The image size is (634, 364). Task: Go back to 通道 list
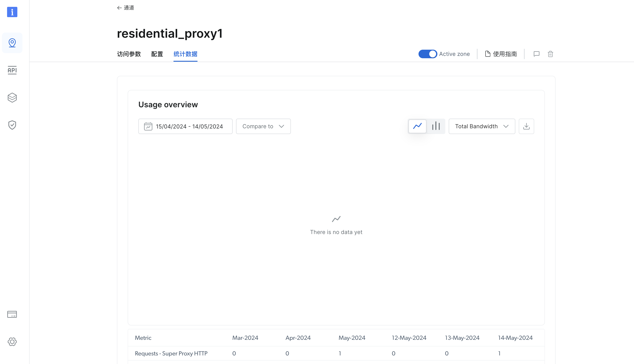(x=126, y=8)
